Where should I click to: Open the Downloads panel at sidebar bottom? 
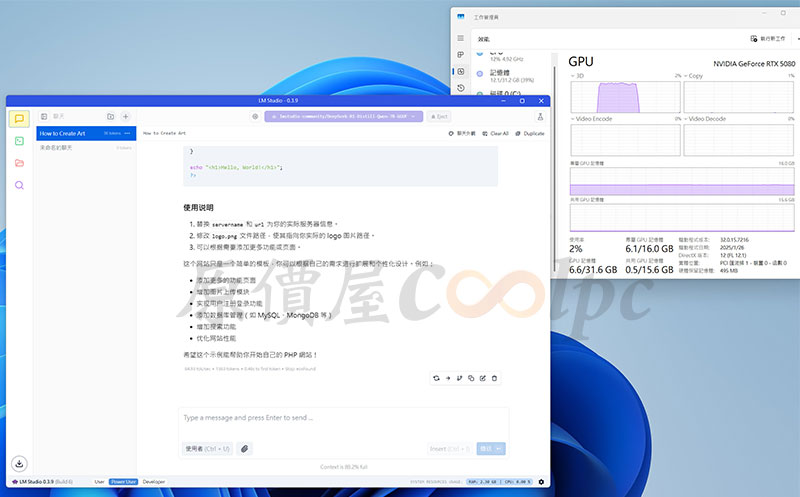point(19,463)
